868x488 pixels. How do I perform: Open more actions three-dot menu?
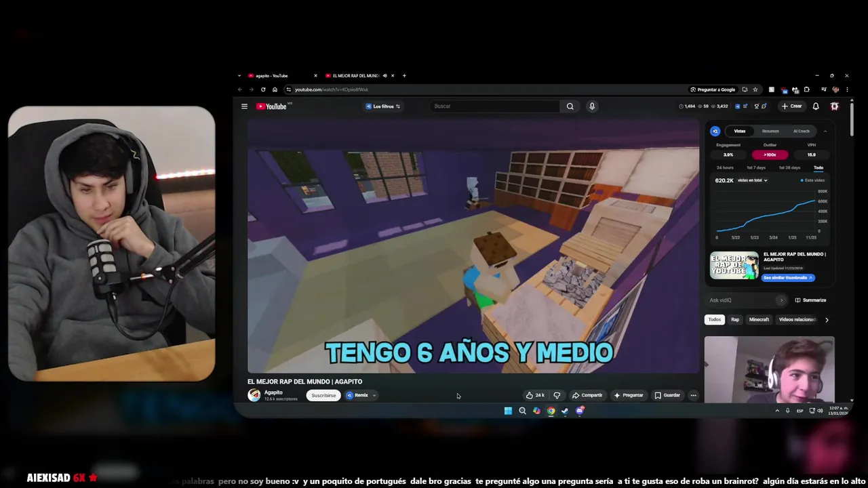(x=693, y=395)
